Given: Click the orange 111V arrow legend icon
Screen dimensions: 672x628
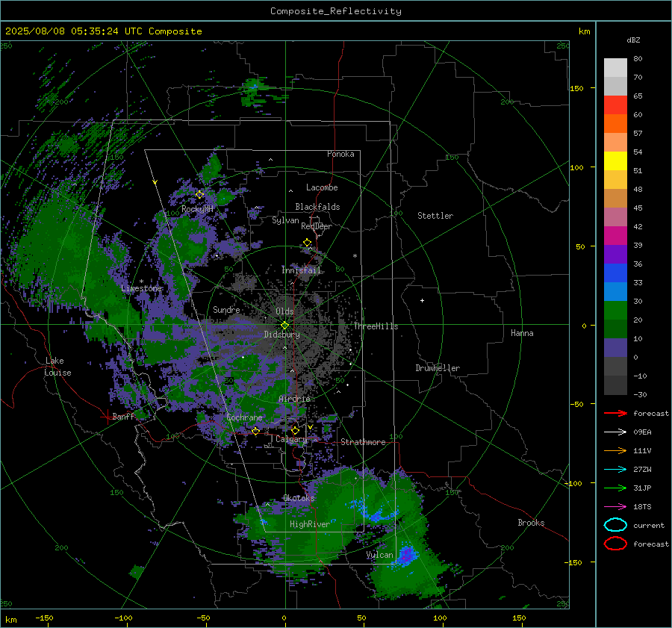Looking at the screenshot, I should (615, 450).
